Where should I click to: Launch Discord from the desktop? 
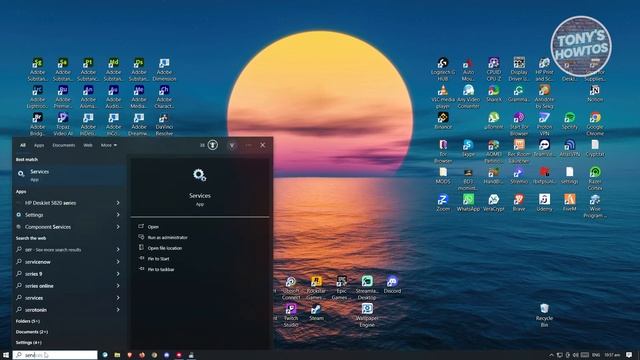(392, 284)
